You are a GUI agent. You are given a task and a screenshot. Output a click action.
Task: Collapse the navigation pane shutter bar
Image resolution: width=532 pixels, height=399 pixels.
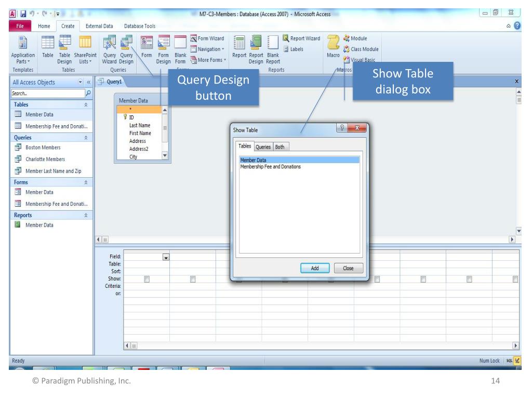pos(88,82)
